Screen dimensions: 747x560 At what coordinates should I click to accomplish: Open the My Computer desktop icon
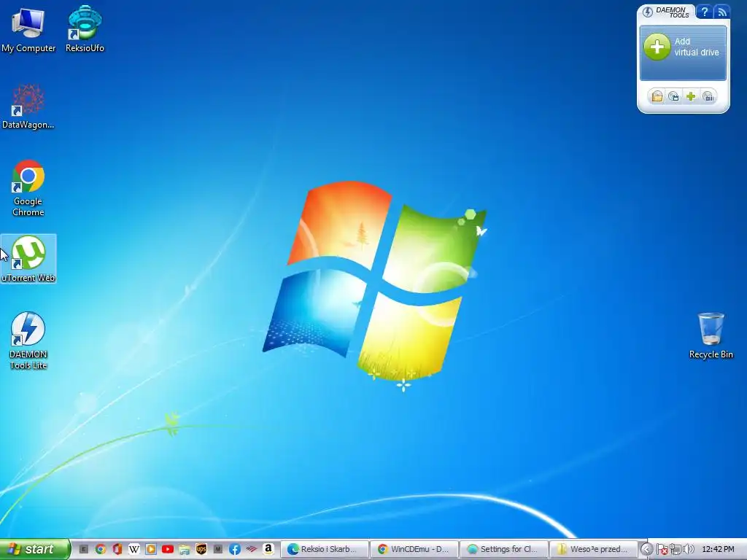pos(28,30)
